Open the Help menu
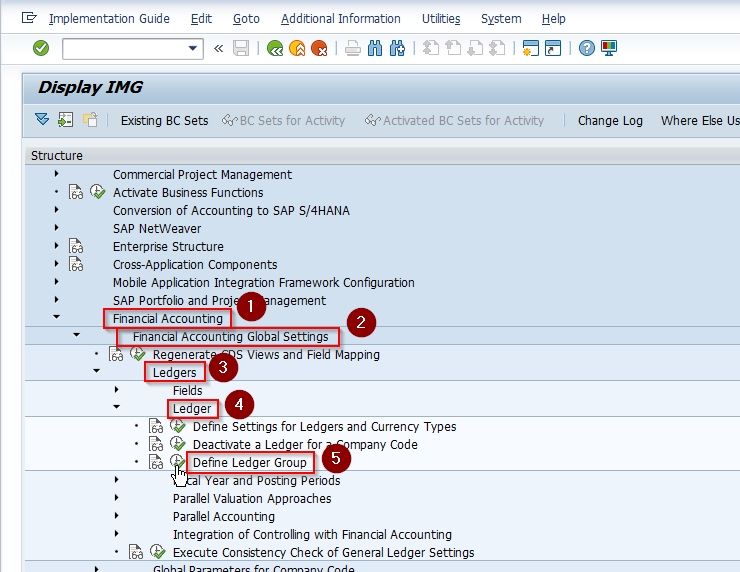 point(554,19)
